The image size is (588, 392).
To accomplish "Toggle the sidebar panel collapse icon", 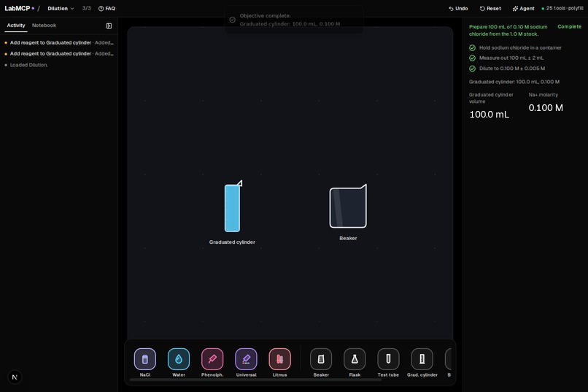I will point(109,26).
